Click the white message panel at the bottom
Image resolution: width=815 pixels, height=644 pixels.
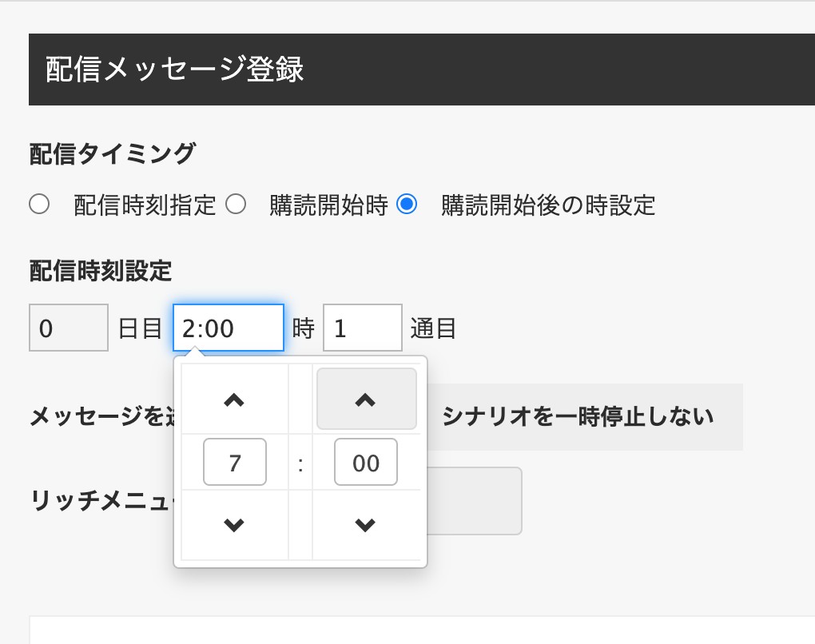[422, 630]
